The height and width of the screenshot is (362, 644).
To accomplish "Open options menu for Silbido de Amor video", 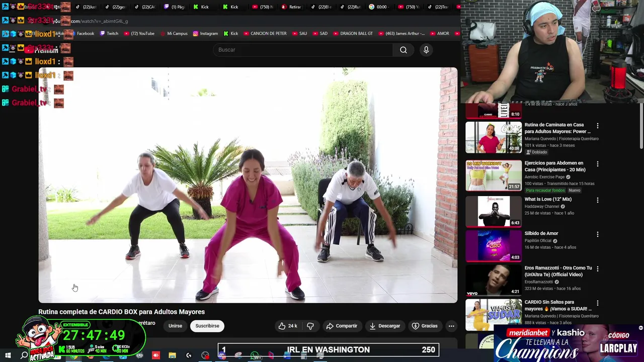I will tap(598, 234).
